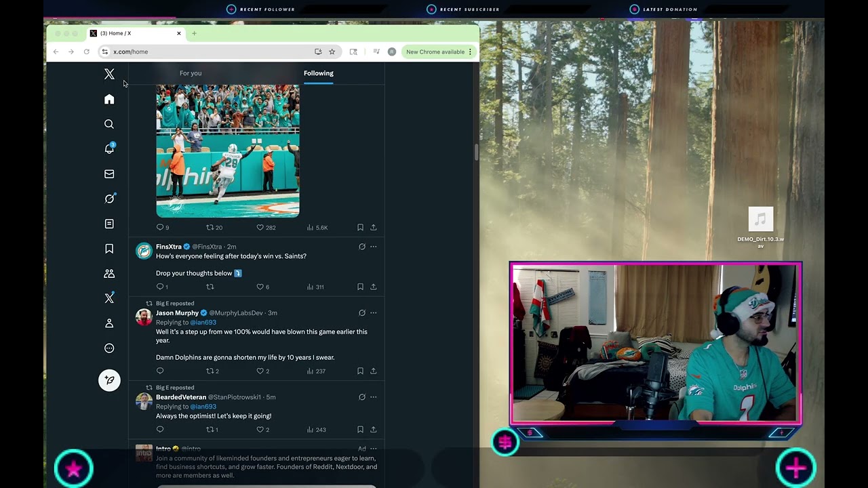Open the Premium X icon in sidebar
This screenshot has width=868, height=488.
coord(109,298)
